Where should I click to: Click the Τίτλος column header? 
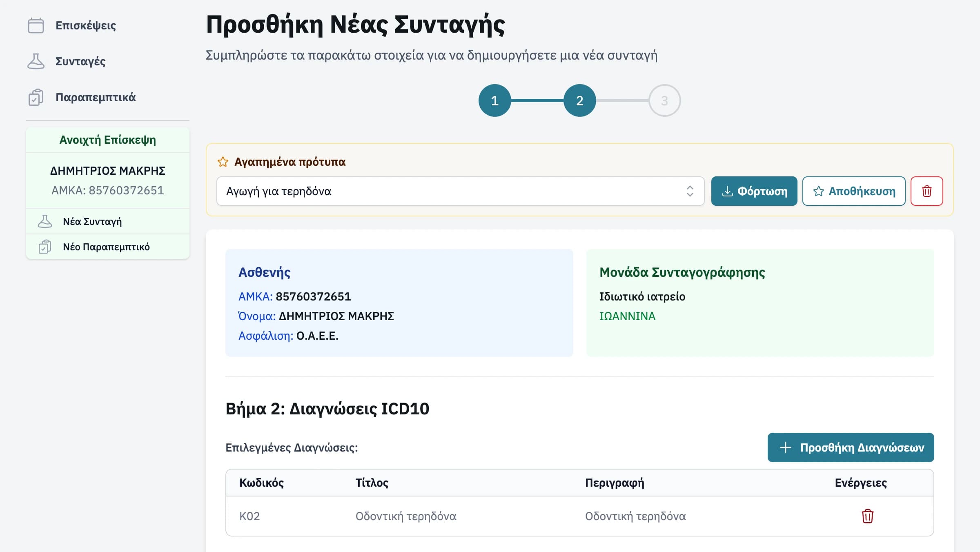click(372, 483)
